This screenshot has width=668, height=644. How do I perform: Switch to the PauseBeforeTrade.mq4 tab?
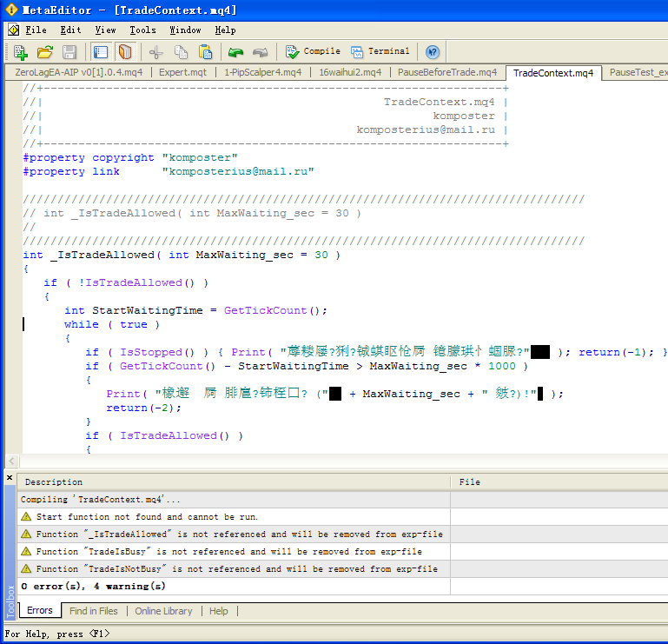click(x=447, y=72)
